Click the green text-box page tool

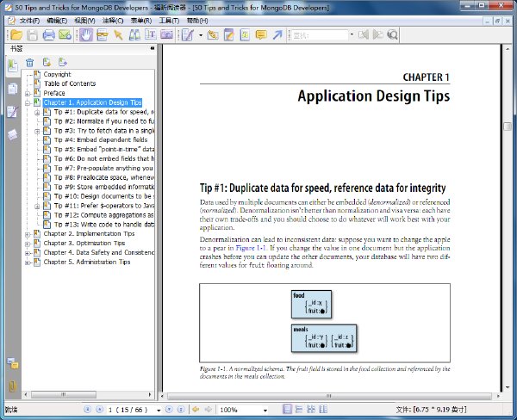pos(245,34)
